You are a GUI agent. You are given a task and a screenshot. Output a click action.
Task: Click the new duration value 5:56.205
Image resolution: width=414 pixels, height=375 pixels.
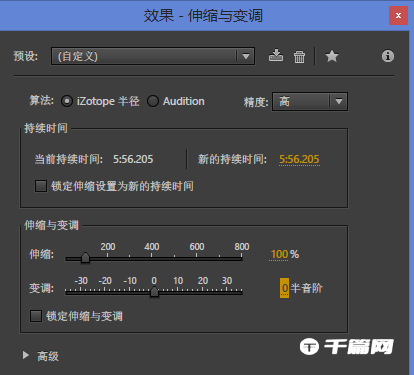pos(299,159)
